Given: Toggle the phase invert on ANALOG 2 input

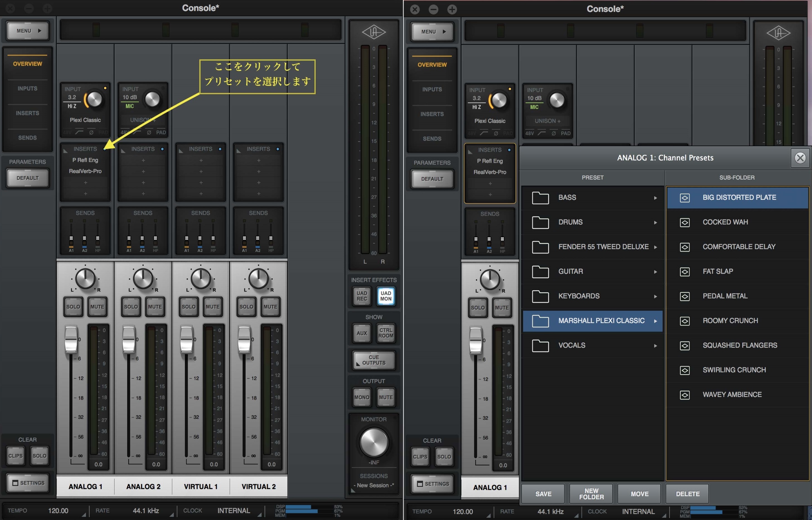Looking at the screenshot, I should pos(149,132).
